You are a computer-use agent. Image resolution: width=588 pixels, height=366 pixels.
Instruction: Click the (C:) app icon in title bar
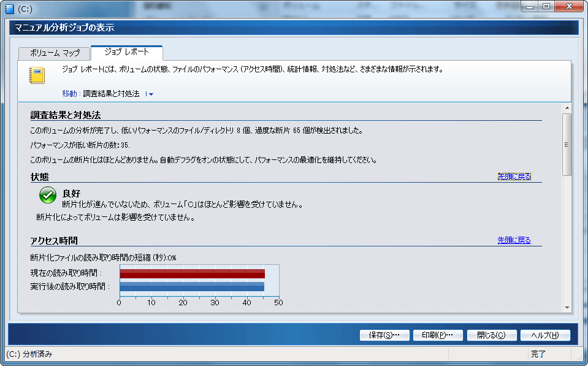click(9, 9)
